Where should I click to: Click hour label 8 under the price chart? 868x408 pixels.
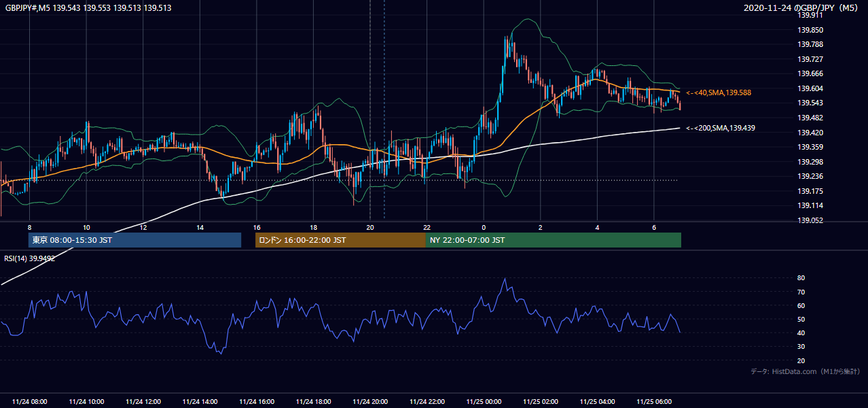[x=29, y=227]
